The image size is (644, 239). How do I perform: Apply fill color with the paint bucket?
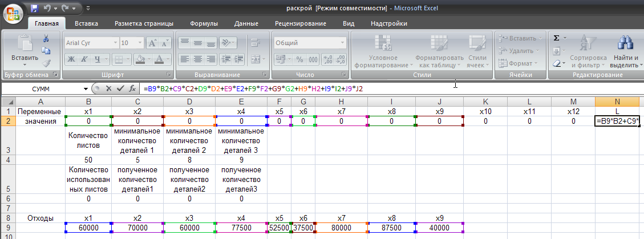pyautogui.click(x=140, y=59)
